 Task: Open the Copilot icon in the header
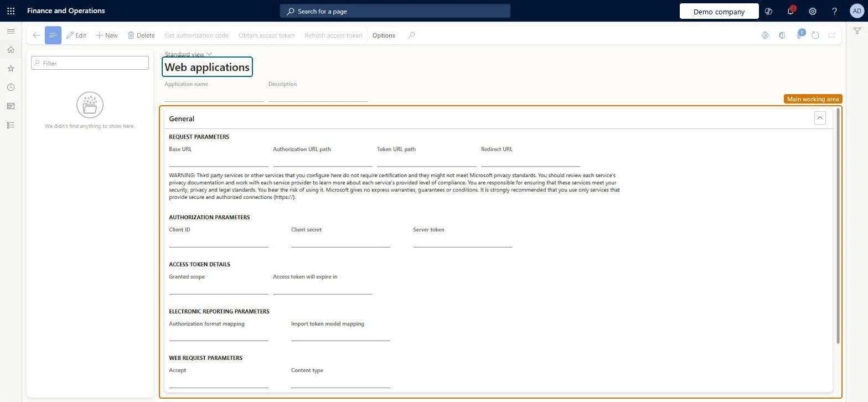768,11
